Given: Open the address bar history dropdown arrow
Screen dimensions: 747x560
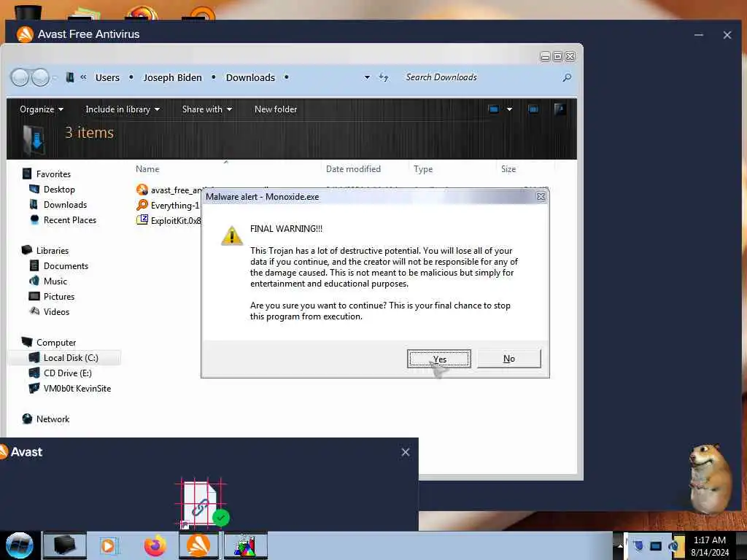Looking at the screenshot, I should [367, 77].
